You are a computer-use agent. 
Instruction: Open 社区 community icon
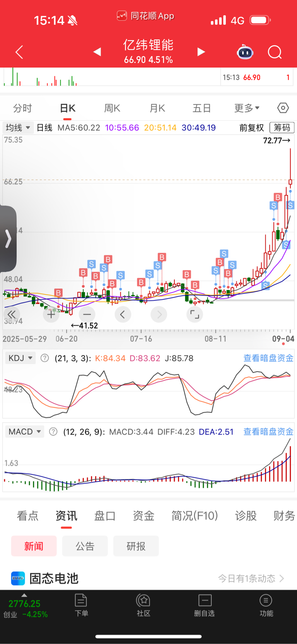click(143, 605)
